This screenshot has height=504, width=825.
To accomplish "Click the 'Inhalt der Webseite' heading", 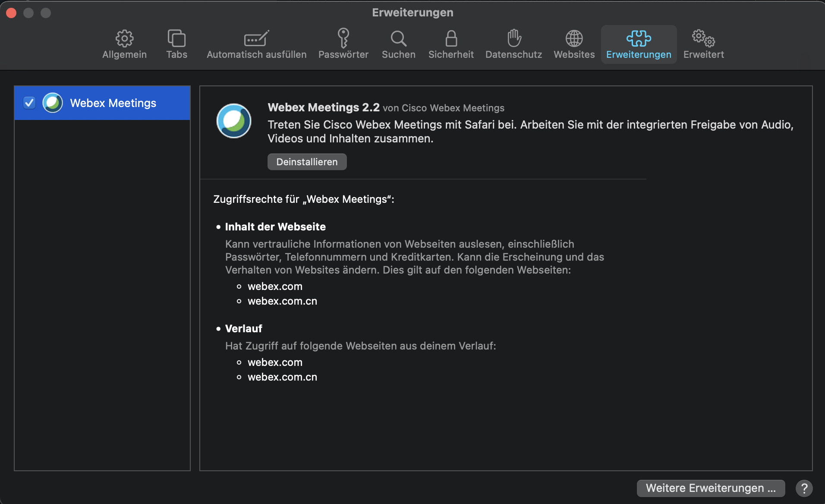I will point(275,227).
